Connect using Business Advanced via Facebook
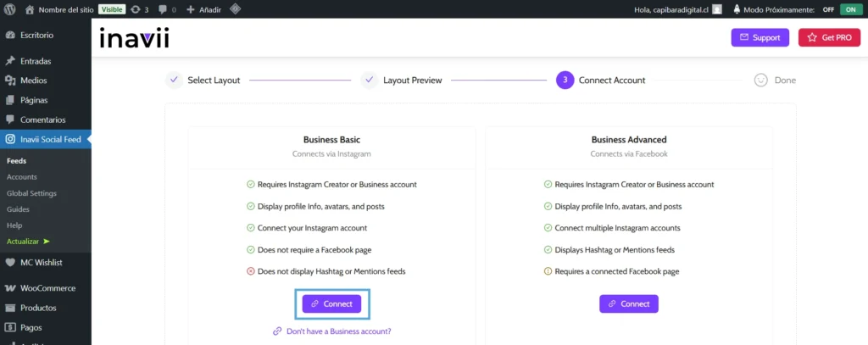The height and width of the screenshot is (345, 868). pyautogui.click(x=628, y=303)
